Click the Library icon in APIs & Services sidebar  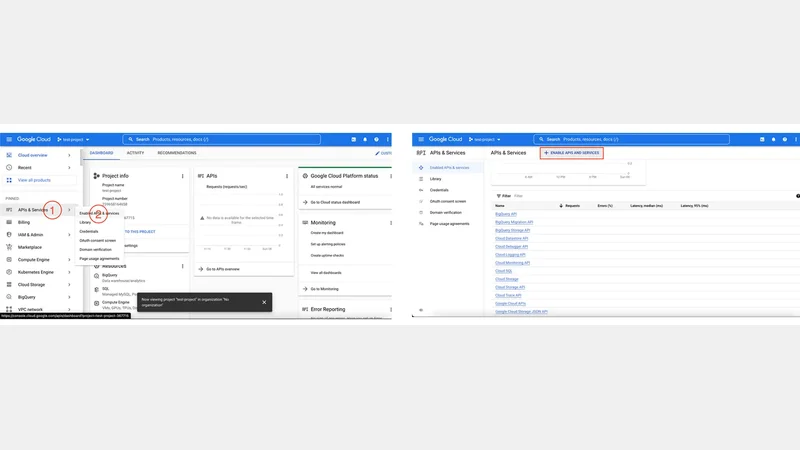421,179
